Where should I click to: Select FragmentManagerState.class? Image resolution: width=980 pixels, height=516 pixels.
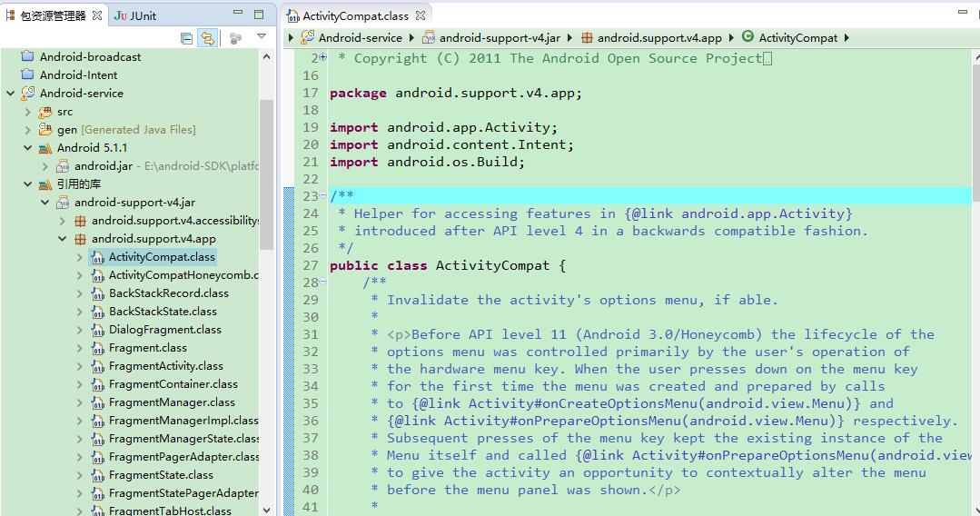tap(183, 439)
